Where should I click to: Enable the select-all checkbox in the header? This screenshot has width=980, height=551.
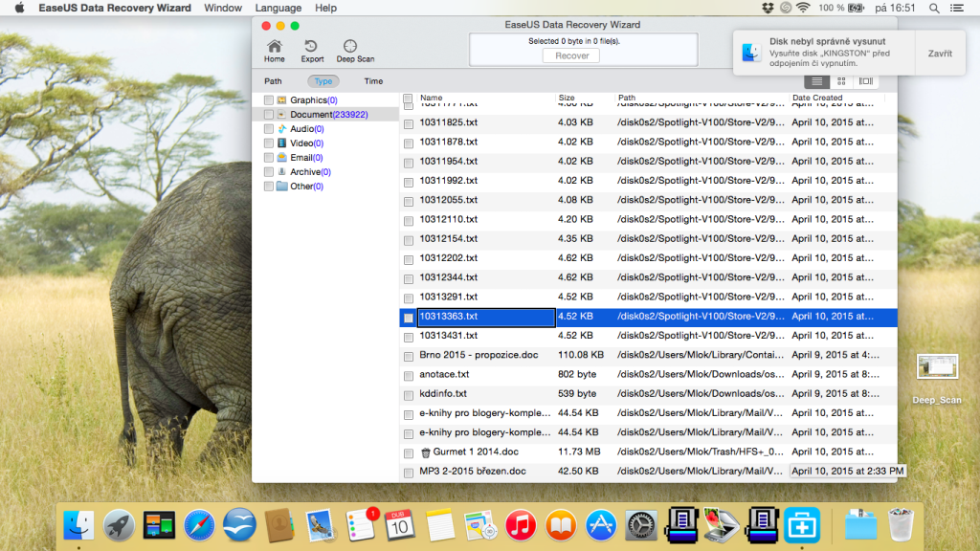click(409, 99)
